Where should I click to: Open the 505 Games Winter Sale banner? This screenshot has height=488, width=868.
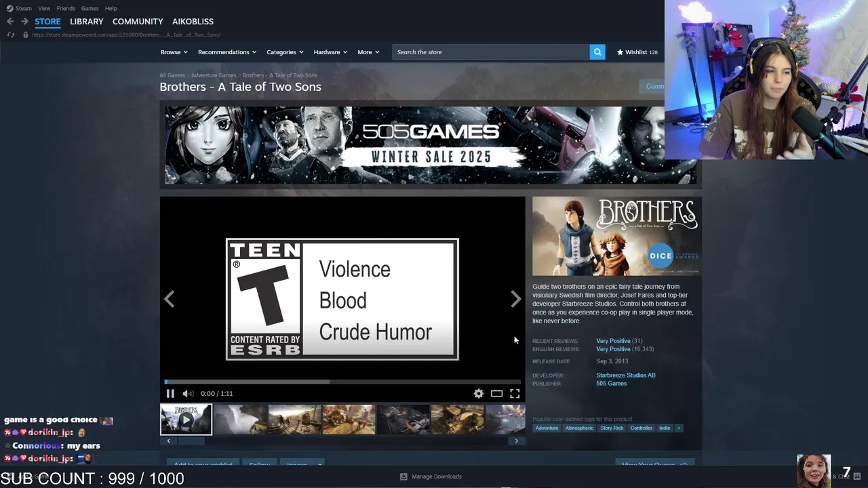click(x=431, y=145)
